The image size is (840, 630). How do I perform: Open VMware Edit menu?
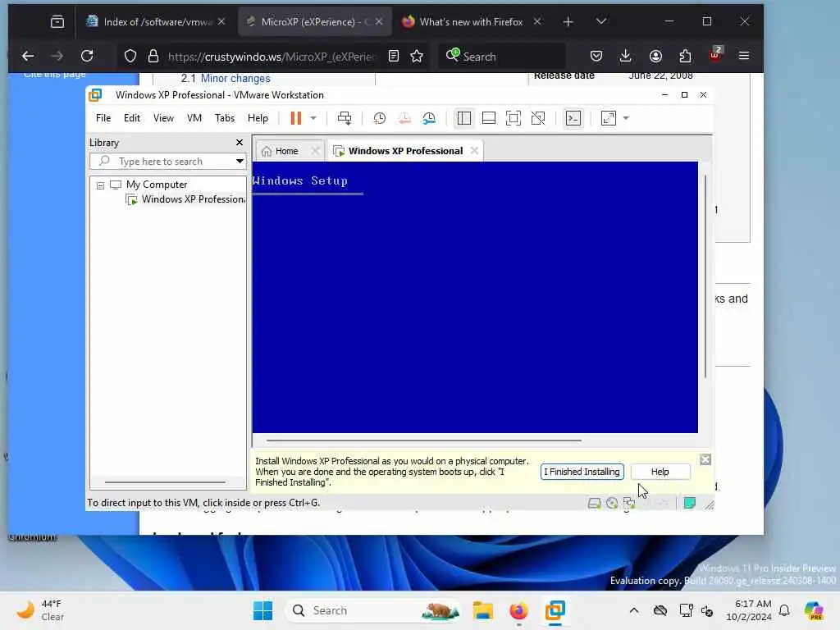tap(132, 118)
